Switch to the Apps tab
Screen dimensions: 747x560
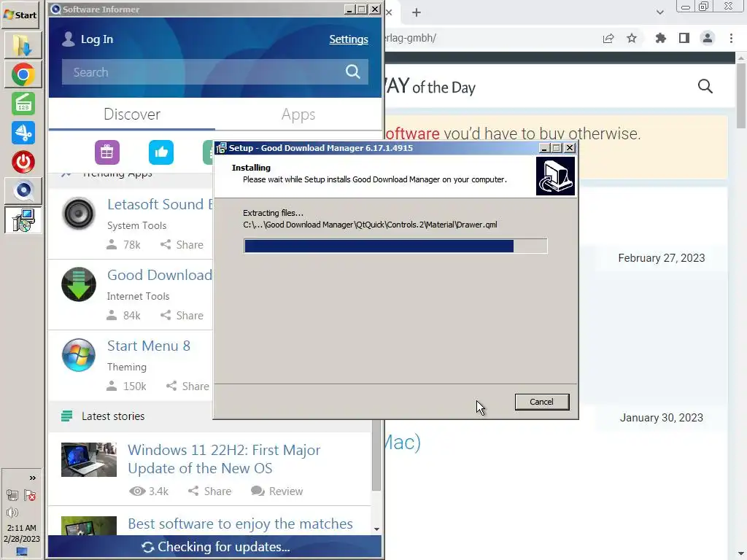[x=298, y=114]
